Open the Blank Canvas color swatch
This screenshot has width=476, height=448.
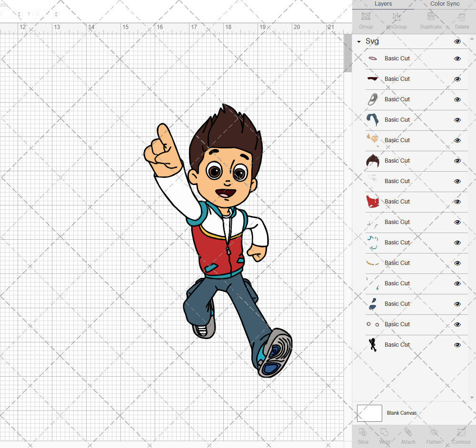[x=369, y=413]
